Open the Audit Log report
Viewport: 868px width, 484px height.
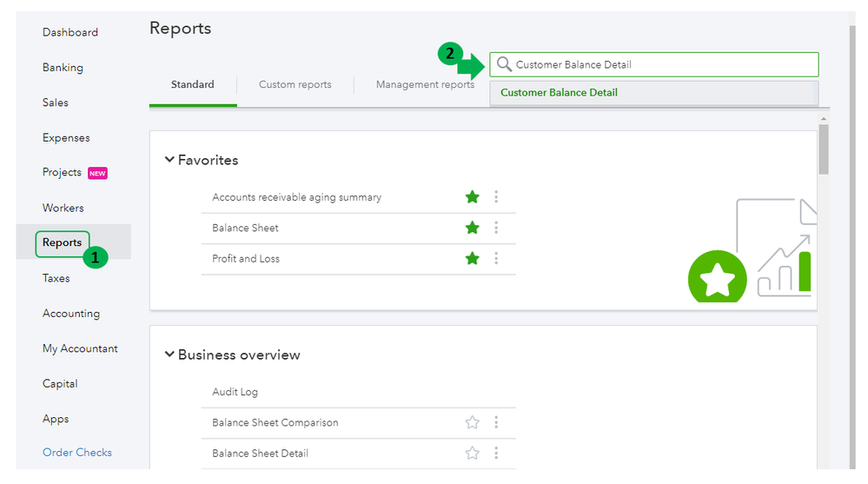[x=235, y=392]
